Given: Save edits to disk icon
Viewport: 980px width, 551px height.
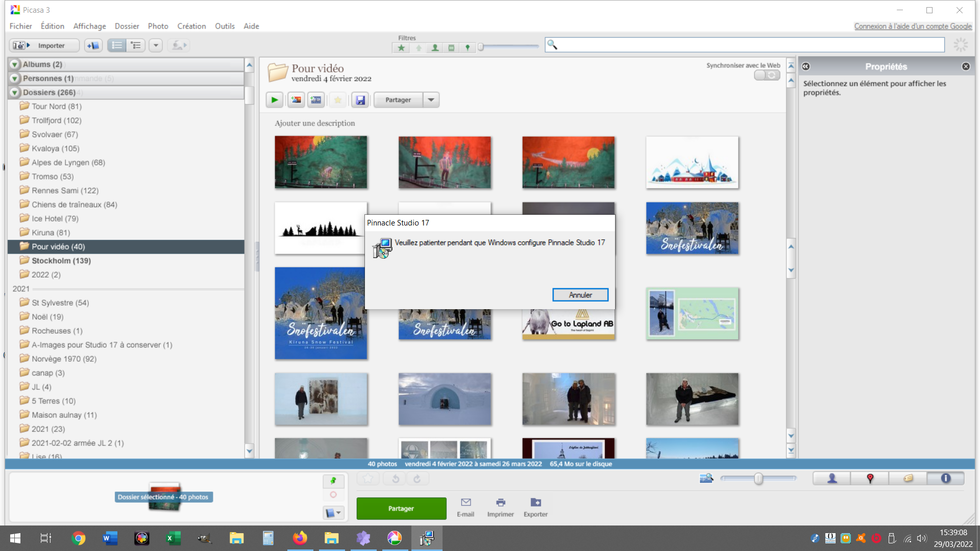Looking at the screenshot, I should pos(360,100).
